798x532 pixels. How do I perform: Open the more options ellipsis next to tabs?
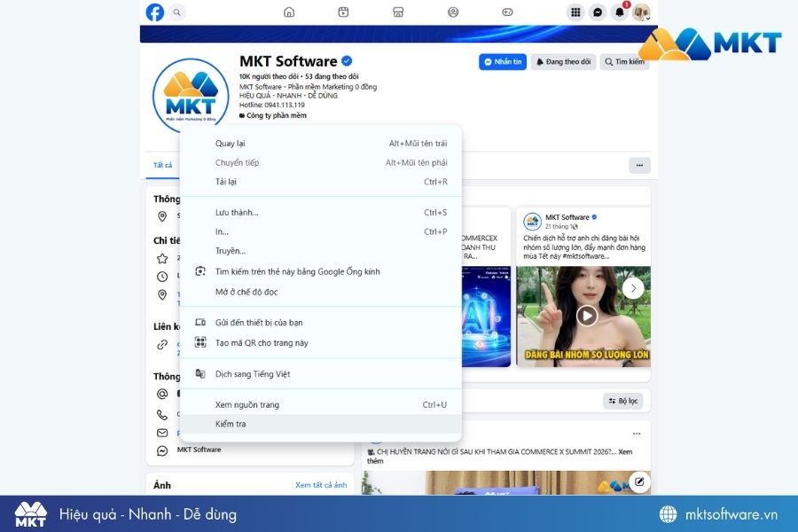[x=638, y=165]
